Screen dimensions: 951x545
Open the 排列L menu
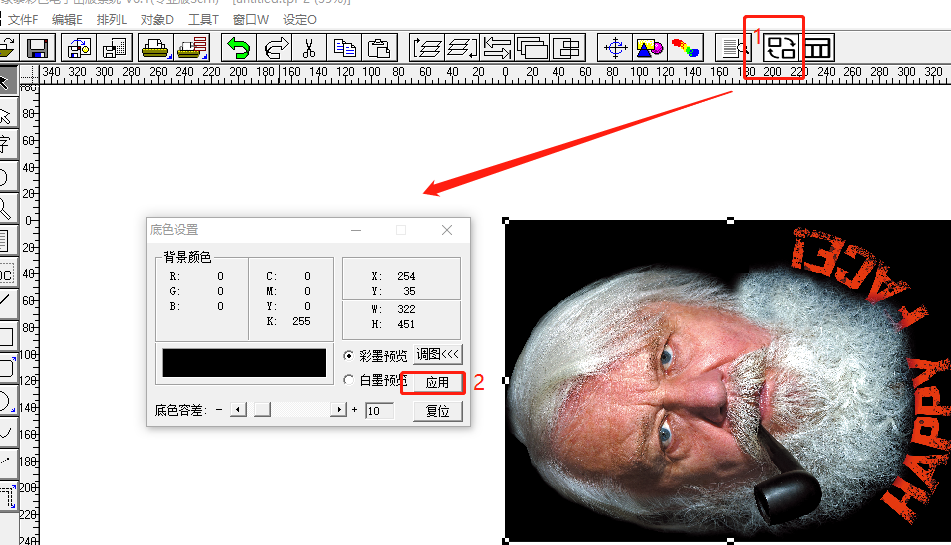point(112,20)
